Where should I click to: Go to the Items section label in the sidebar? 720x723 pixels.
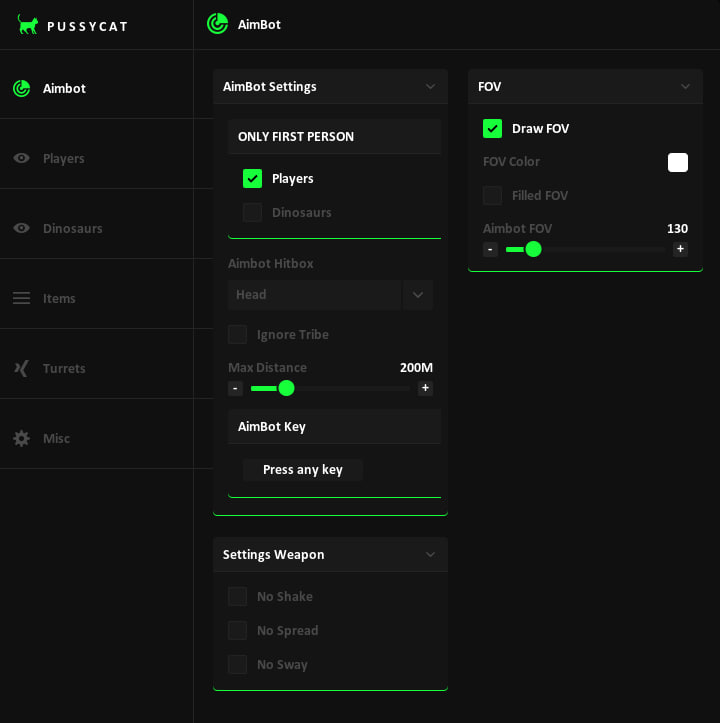59,298
